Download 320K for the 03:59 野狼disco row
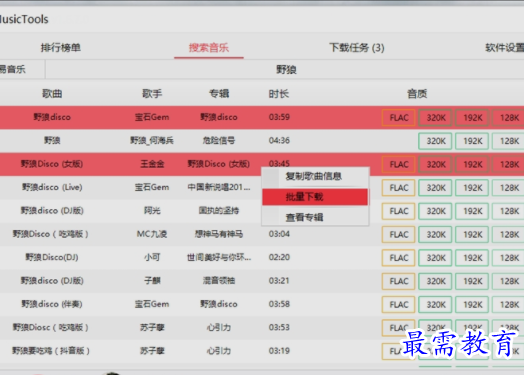 [x=435, y=118]
